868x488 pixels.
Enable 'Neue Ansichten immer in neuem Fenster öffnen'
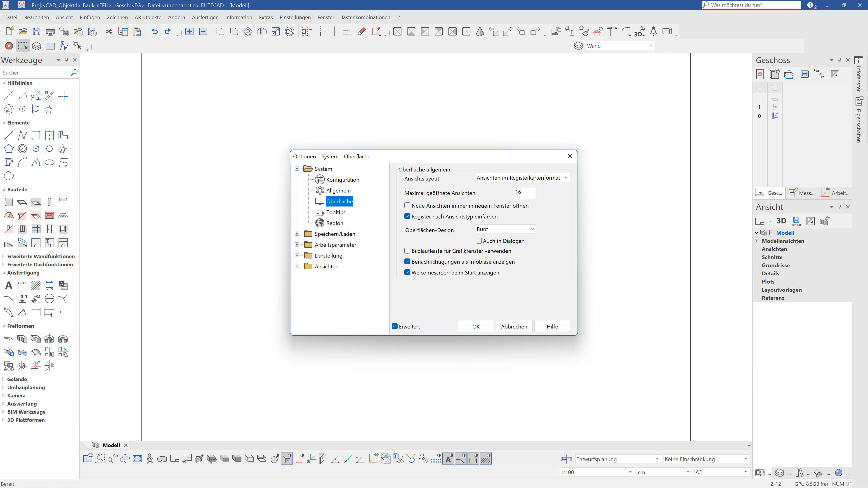407,205
